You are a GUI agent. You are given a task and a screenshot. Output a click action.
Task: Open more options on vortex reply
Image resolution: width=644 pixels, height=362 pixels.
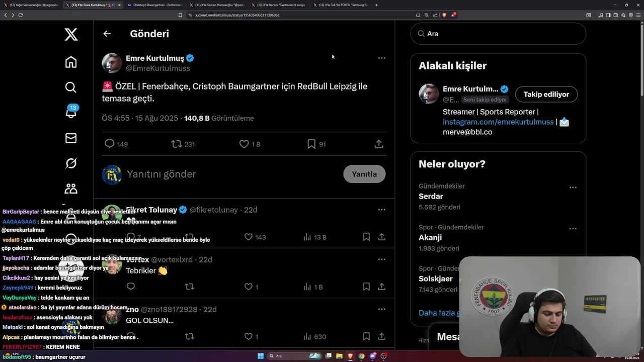tap(382, 259)
